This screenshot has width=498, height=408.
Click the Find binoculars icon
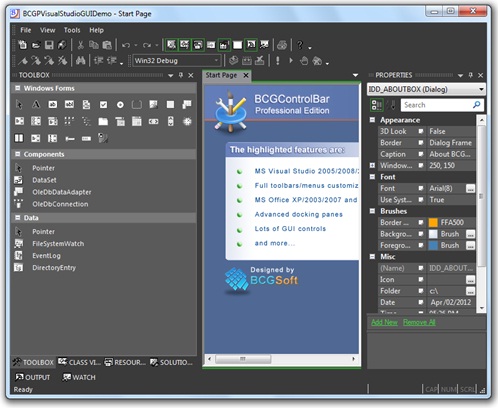[x=80, y=61]
